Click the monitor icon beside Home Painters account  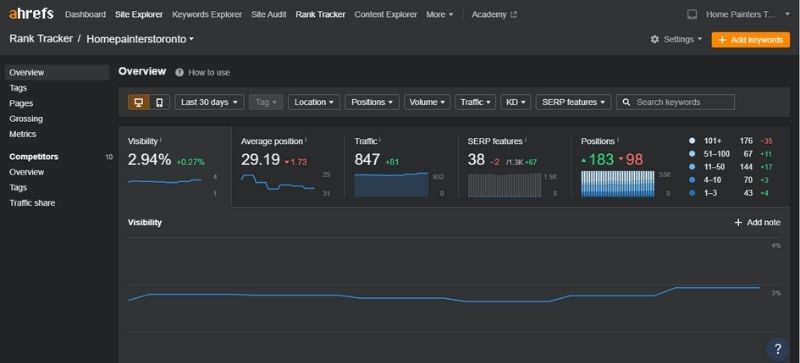coord(692,14)
